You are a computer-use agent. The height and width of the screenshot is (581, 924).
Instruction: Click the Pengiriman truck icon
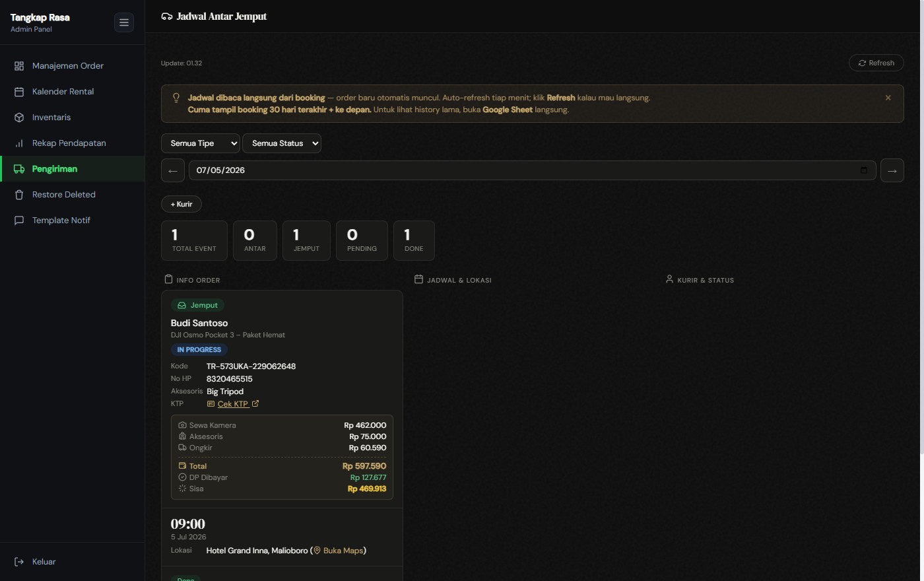pyautogui.click(x=19, y=169)
